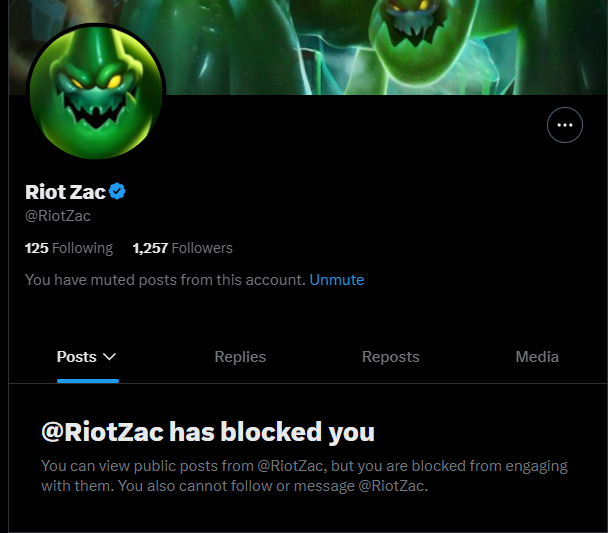The image size is (608, 533).
Task: Switch to the Reposts tab
Action: click(390, 357)
